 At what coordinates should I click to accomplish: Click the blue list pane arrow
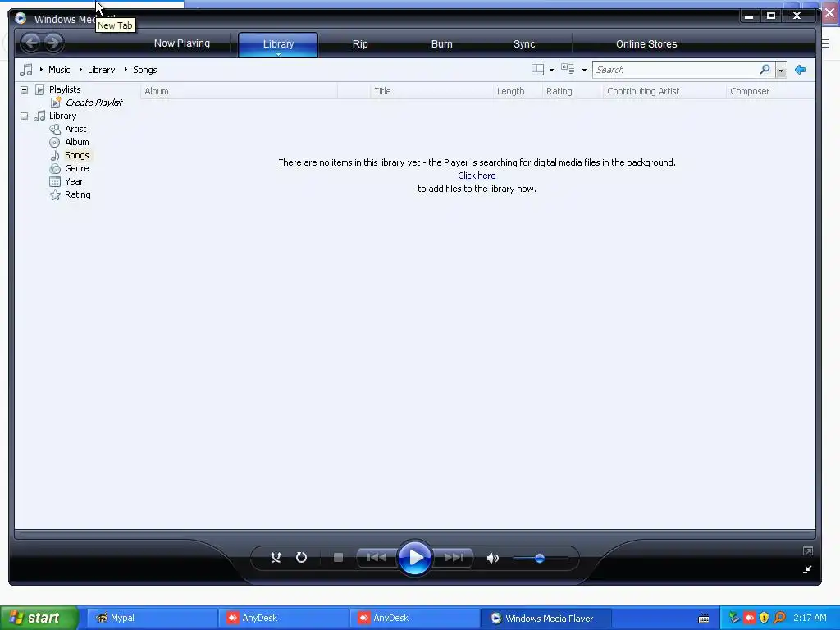tap(801, 70)
